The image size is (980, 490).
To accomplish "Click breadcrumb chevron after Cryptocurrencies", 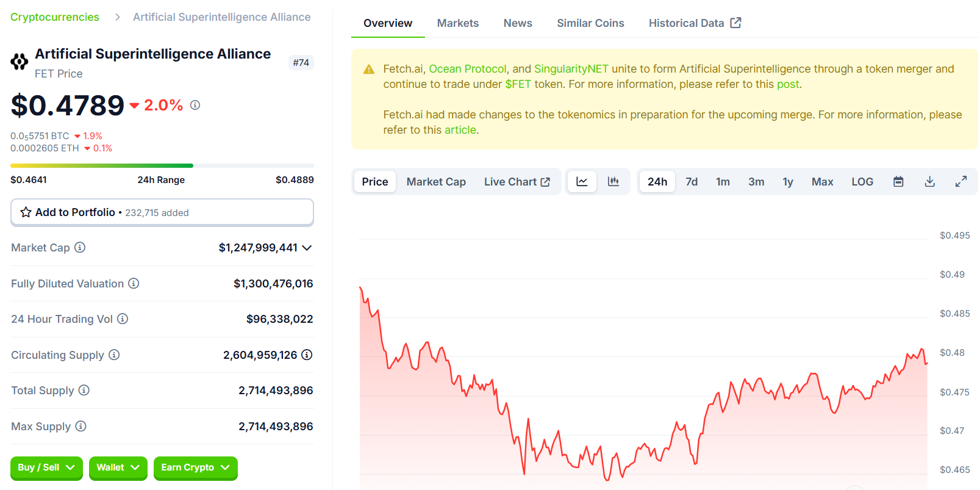I will pyautogui.click(x=118, y=17).
